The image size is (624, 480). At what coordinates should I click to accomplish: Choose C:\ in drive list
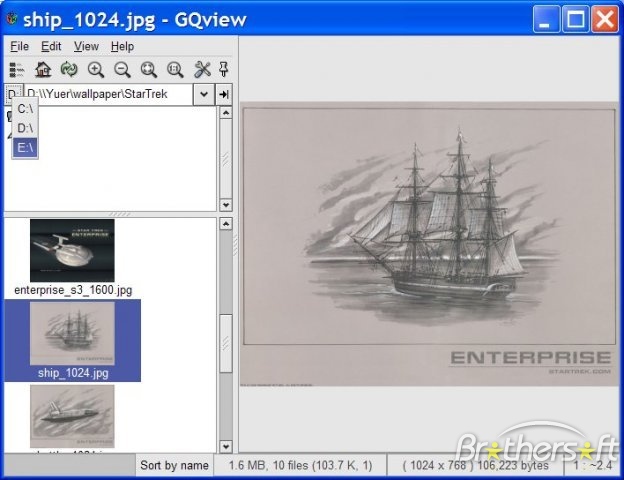25,109
